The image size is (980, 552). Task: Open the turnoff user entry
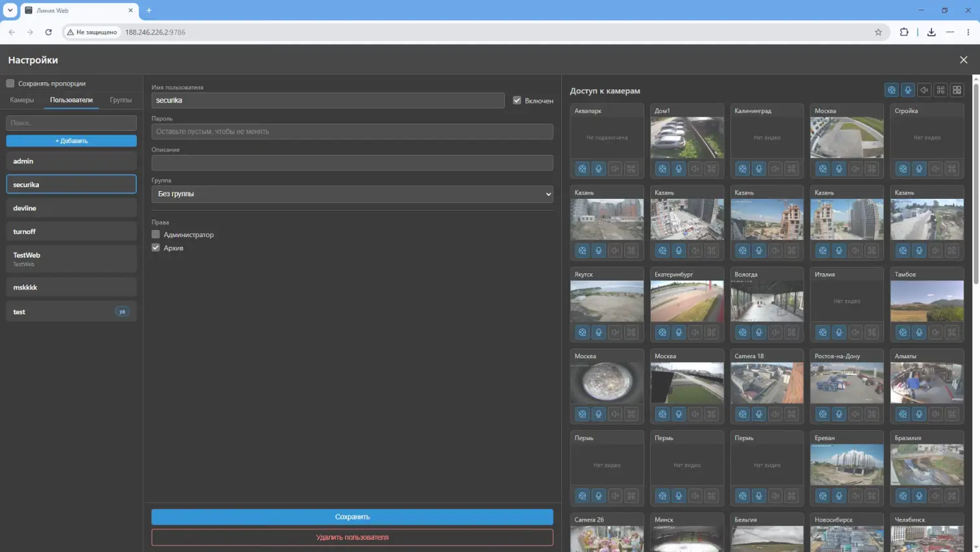click(x=71, y=231)
